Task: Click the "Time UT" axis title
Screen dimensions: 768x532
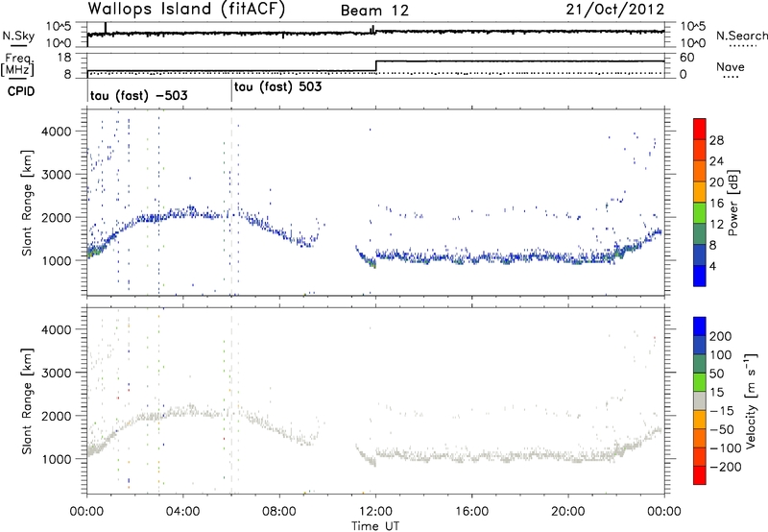Action: coord(375,525)
